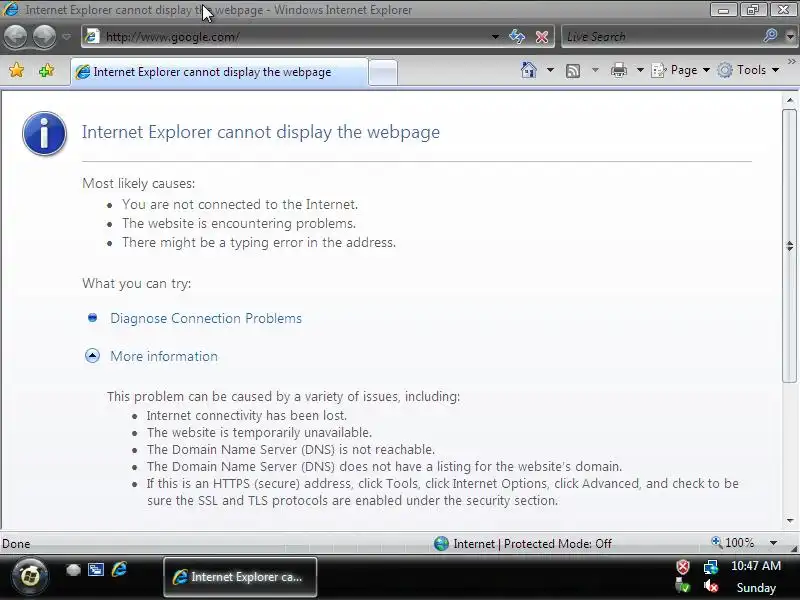
Task: Open the recent pages dropdown arrow
Action: (66, 37)
